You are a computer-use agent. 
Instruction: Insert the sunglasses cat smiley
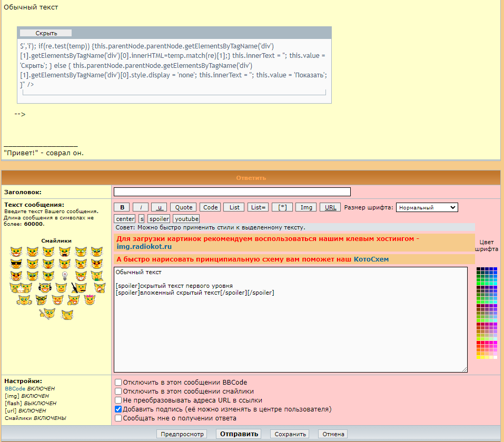point(16,264)
